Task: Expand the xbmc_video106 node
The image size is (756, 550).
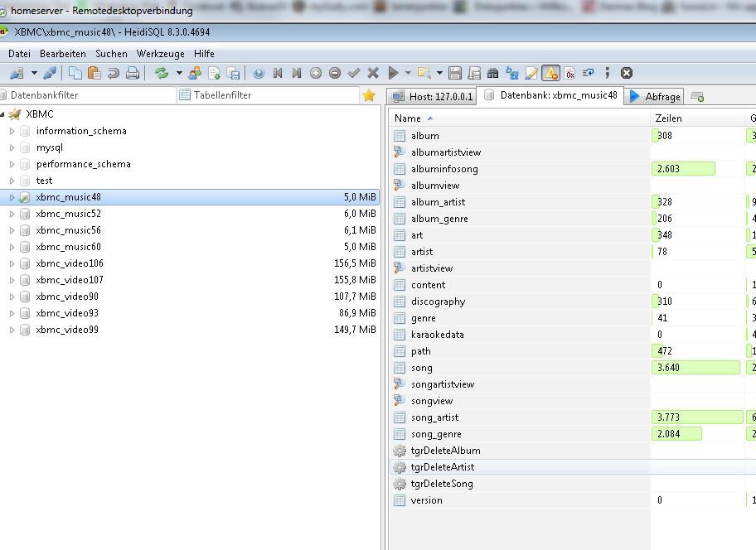Action: coord(12,263)
